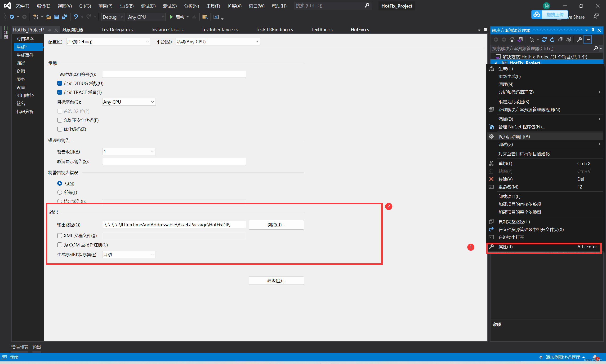This screenshot has width=606, height=364.
Task: Enable the allow unsafe code checkbox
Action: (x=60, y=120)
